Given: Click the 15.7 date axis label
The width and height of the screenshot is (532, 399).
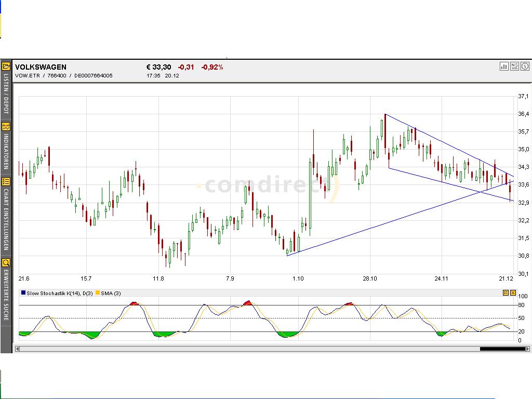Looking at the screenshot, I should [86, 278].
